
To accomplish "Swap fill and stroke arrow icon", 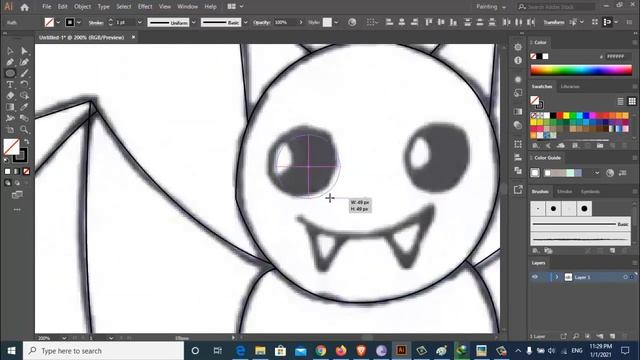I will pyautogui.click(x=27, y=142).
